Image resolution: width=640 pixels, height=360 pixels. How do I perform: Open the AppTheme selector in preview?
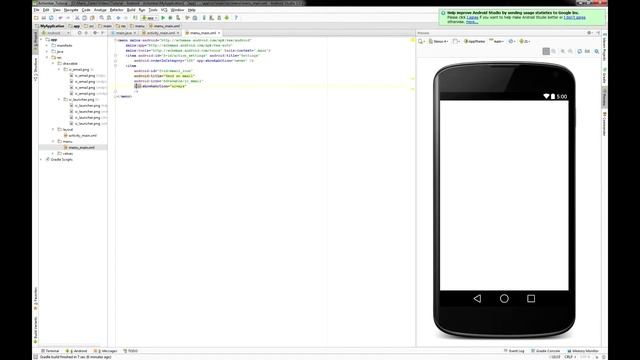coord(474,42)
